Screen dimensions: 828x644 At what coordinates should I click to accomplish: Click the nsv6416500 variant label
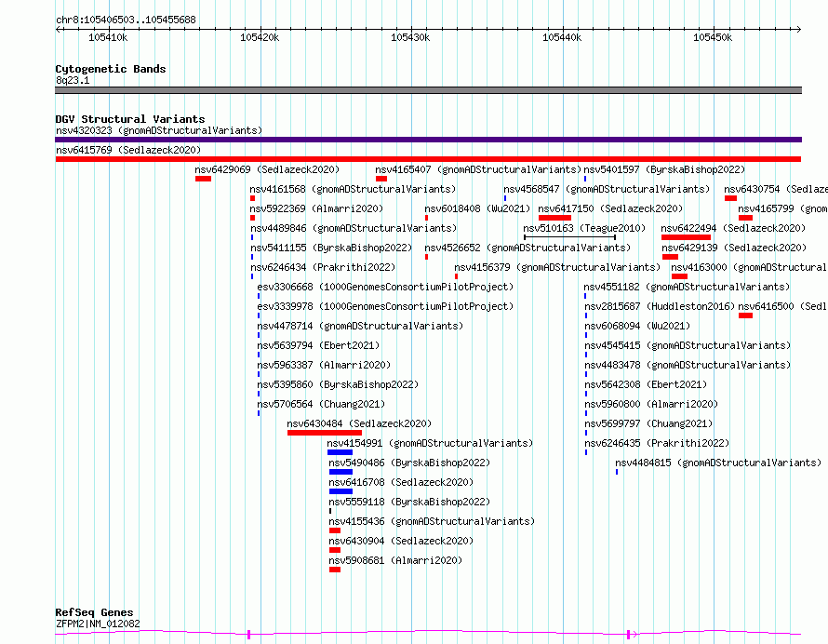pos(782,306)
